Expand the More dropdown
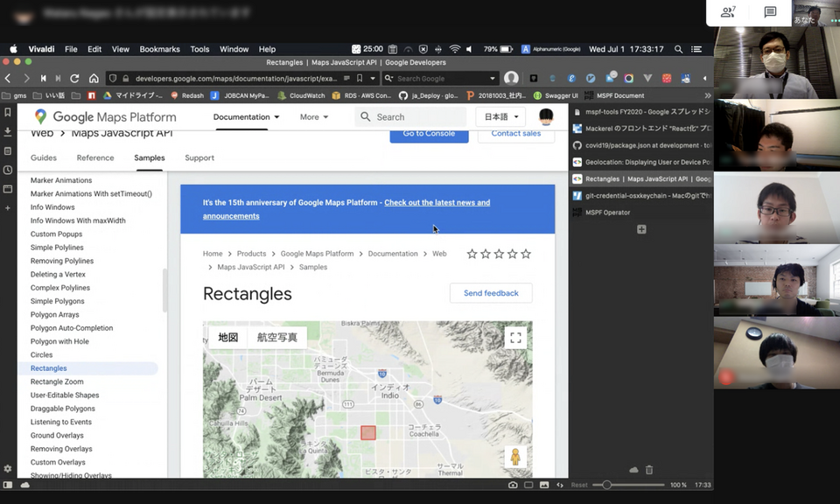The height and width of the screenshot is (504, 840). (x=314, y=116)
